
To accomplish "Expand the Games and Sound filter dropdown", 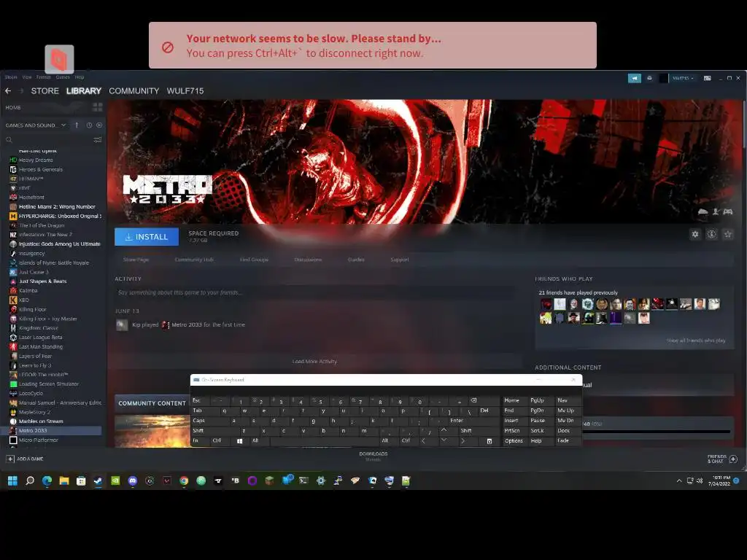I will tap(36, 125).
